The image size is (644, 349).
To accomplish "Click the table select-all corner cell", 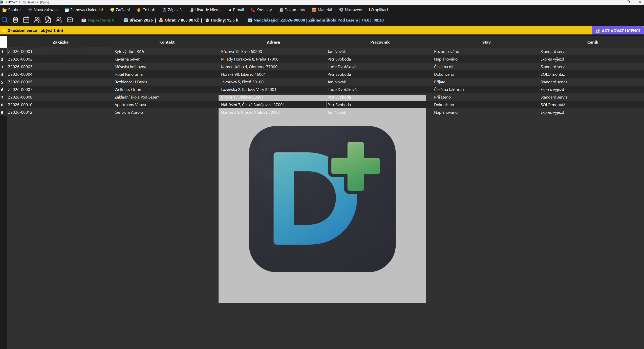I will click(4, 42).
